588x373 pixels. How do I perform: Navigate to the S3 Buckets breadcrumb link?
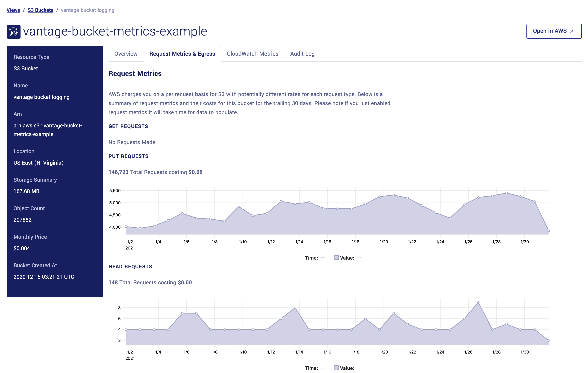40,10
